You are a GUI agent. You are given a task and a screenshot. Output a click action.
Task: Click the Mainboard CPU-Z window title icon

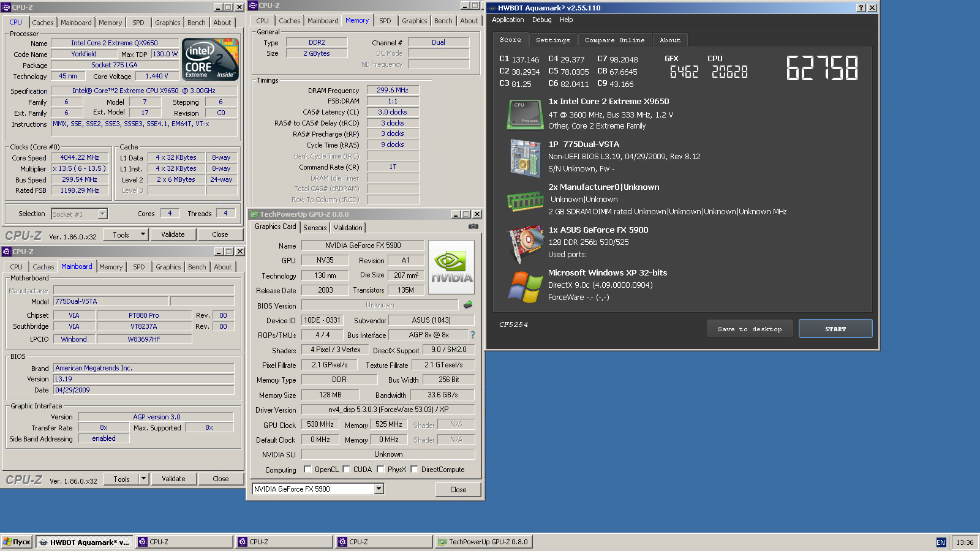[x=7, y=252]
